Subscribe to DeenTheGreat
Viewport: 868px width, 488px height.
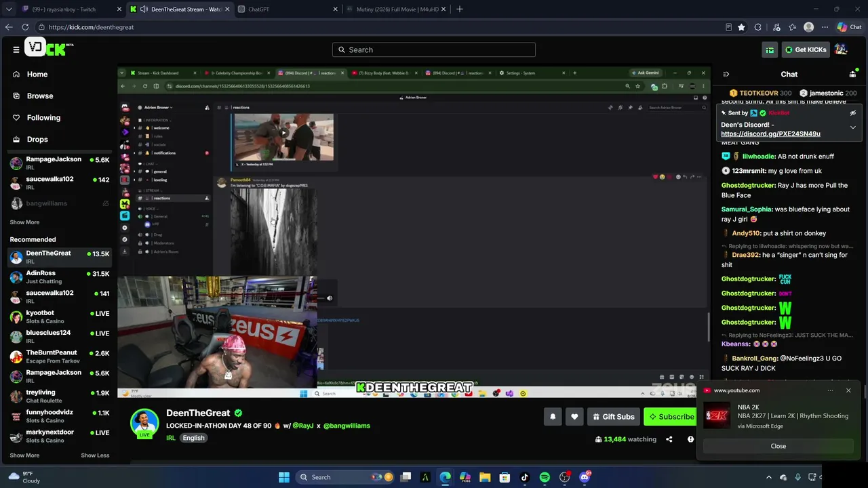(669, 417)
